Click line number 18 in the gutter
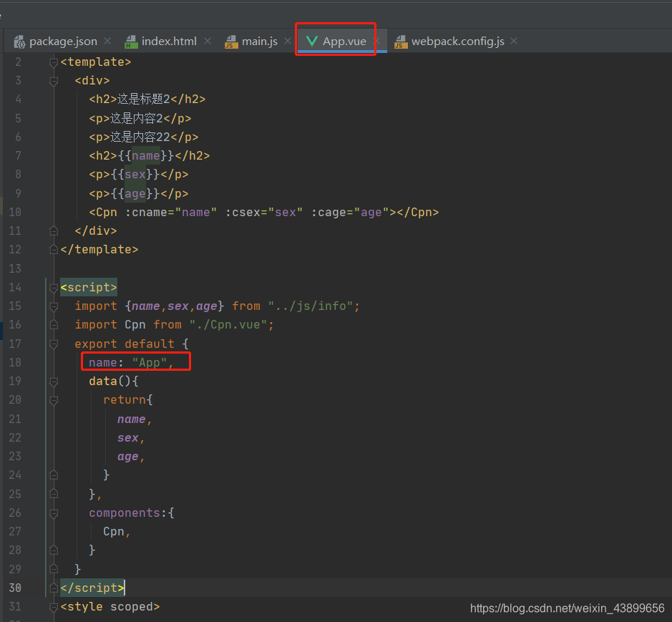 point(15,363)
